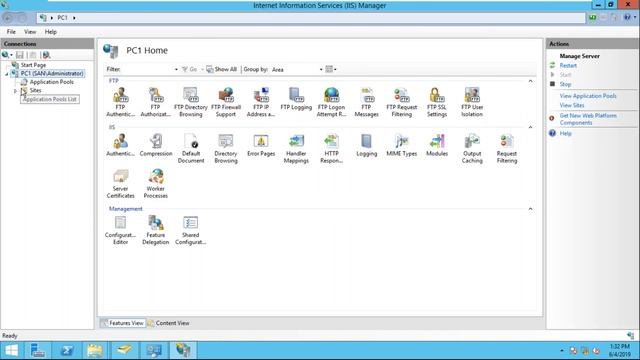Open Feature Delegation feature
The width and height of the screenshot is (640, 360).
click(156, 230)
